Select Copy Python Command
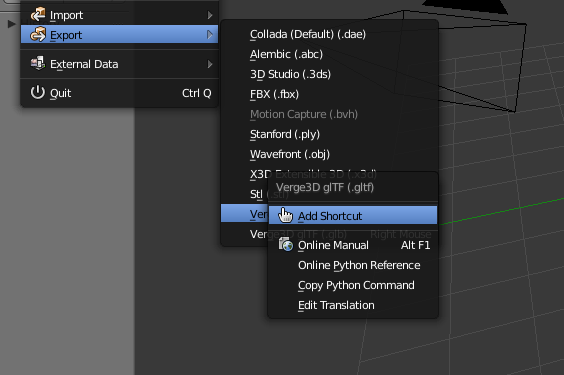Viewport: 564px width, 375px height. click(353, 285)
